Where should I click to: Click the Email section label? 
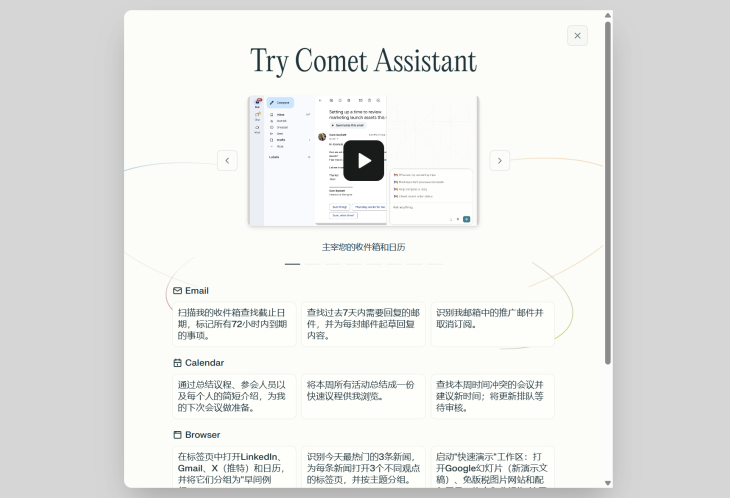[x=197, y=291]
